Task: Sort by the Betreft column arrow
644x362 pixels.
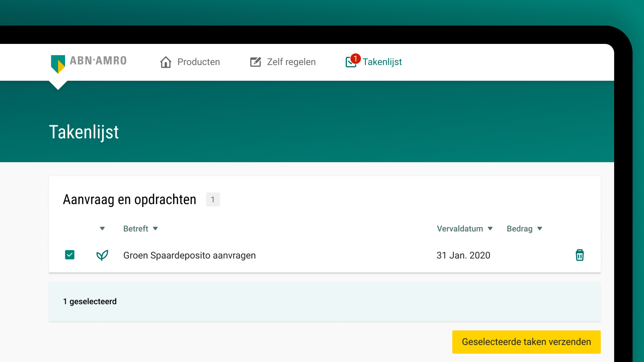Action: (155, 229)
